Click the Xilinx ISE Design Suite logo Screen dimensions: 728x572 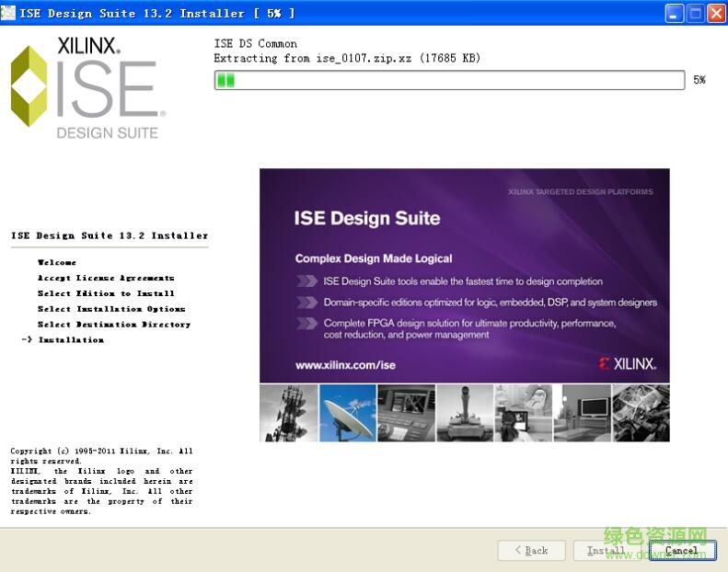click(87, 88)
